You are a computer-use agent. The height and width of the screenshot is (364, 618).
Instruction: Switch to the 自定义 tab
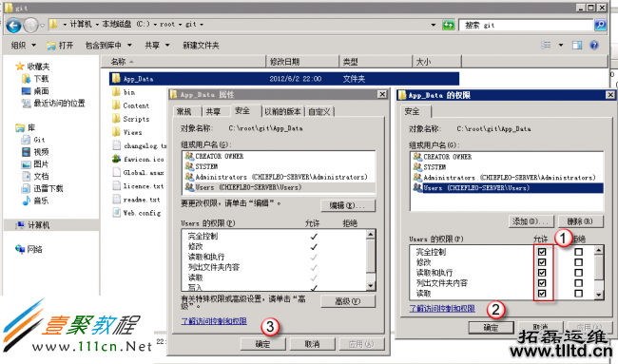click(x=319, y=112)
